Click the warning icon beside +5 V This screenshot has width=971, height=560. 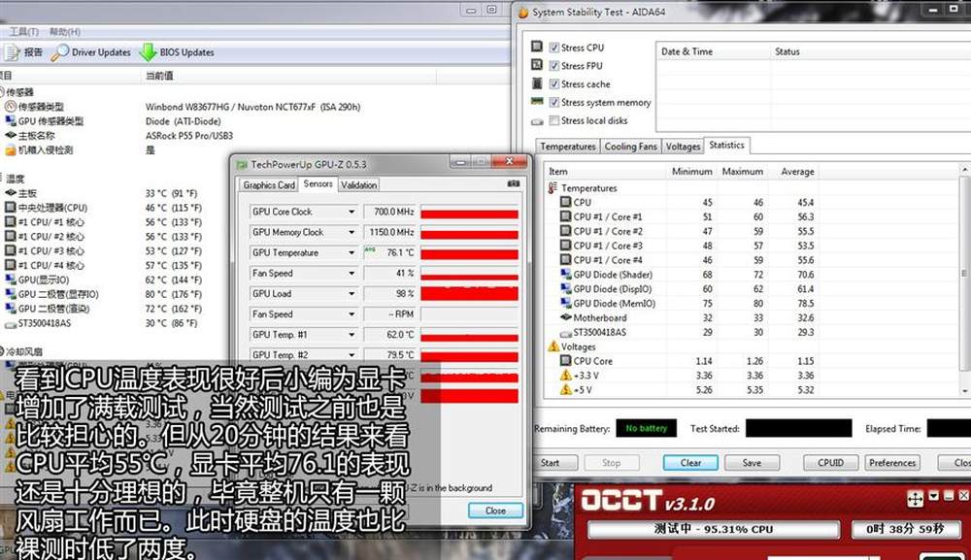point(565,390)
